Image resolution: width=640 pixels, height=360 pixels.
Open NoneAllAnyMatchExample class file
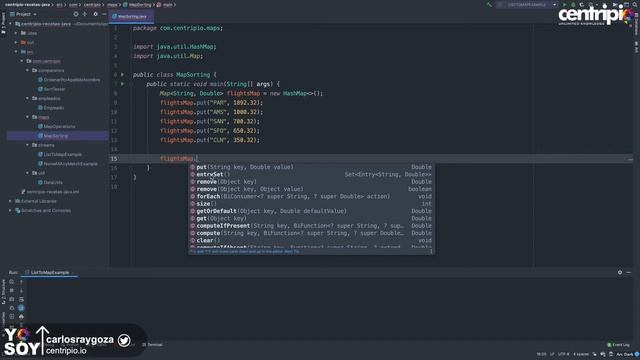pyautogui.click(x=68, y=164)
